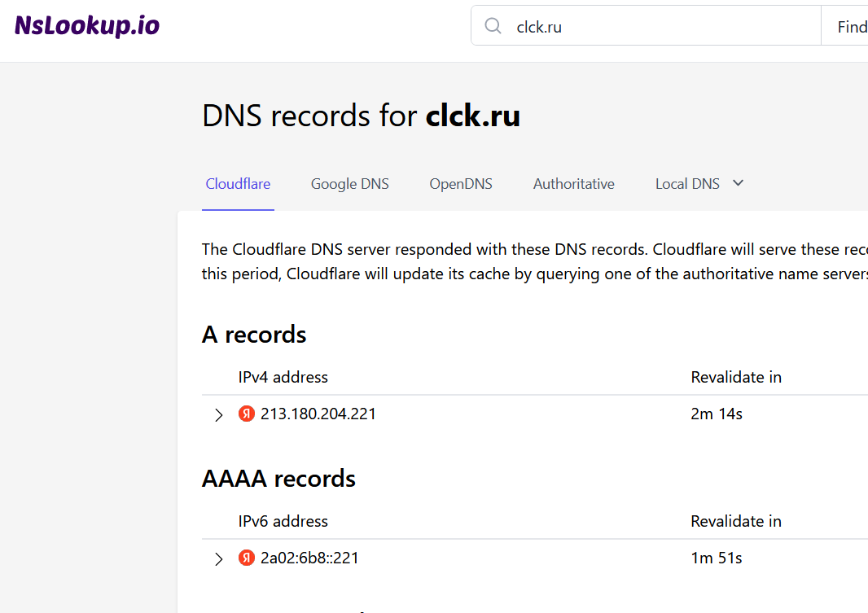Open the Local DNS dropdown
This screenshot has height=613, width=868.
[699, 183]
